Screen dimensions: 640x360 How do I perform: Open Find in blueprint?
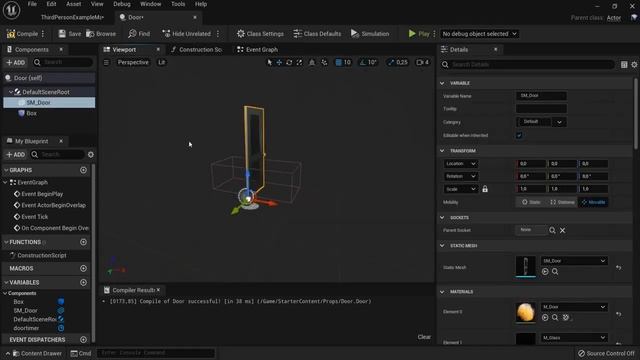(139, 34)
